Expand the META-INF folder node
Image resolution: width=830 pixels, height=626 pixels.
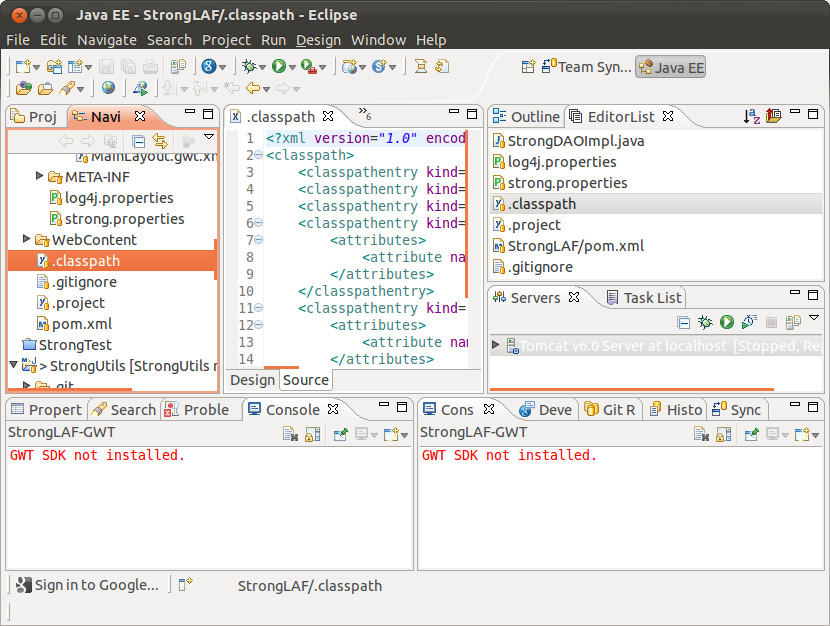coord(41,177)
